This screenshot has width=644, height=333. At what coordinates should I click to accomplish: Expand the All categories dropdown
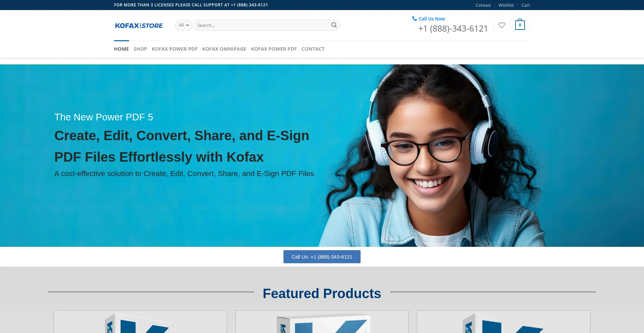pyautogui.click(x=183, y=25)
